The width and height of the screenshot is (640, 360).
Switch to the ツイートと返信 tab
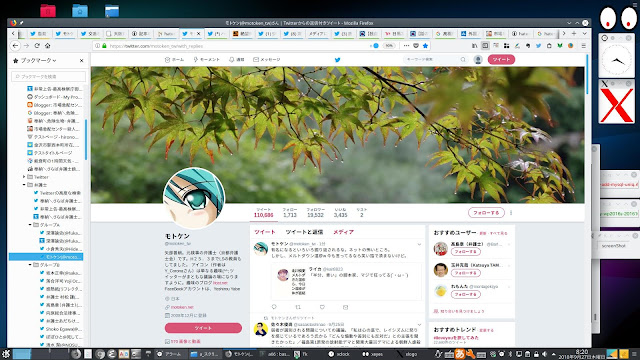coord(304,232)
